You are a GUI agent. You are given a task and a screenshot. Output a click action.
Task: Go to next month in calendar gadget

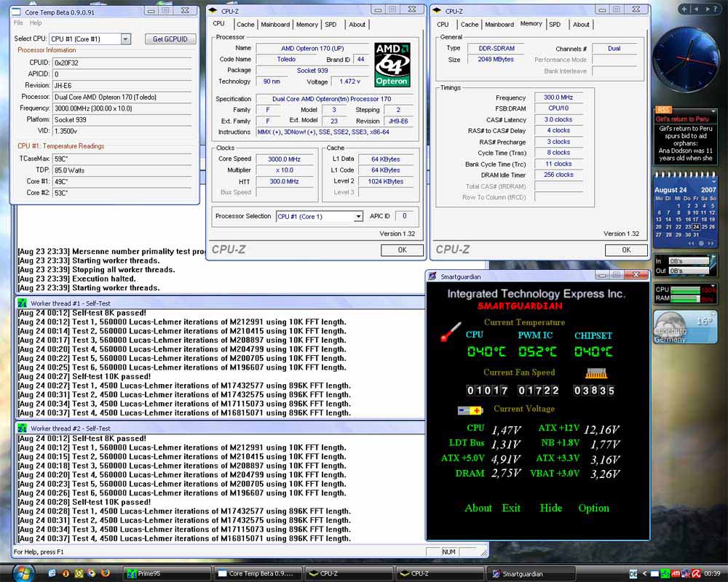click(x=711, y=243)
